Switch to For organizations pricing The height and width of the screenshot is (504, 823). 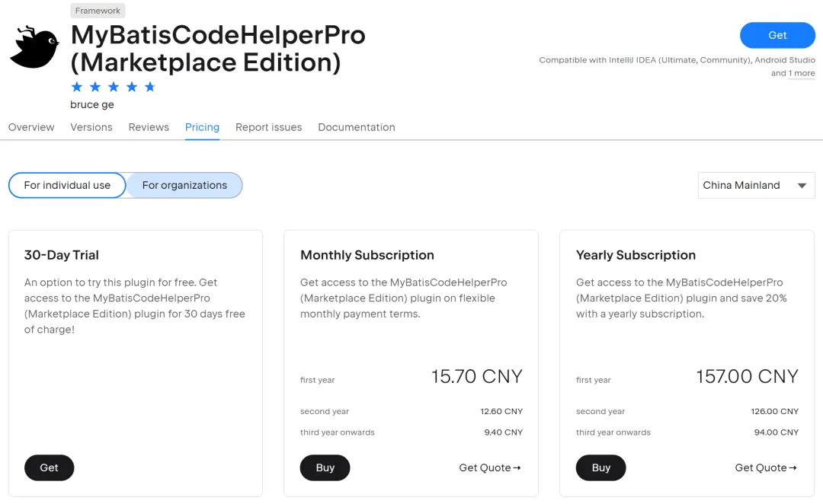(184, 185)
